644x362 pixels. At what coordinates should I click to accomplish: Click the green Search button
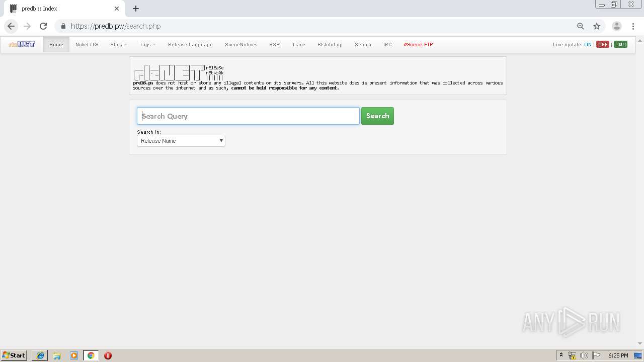[377, 116]
